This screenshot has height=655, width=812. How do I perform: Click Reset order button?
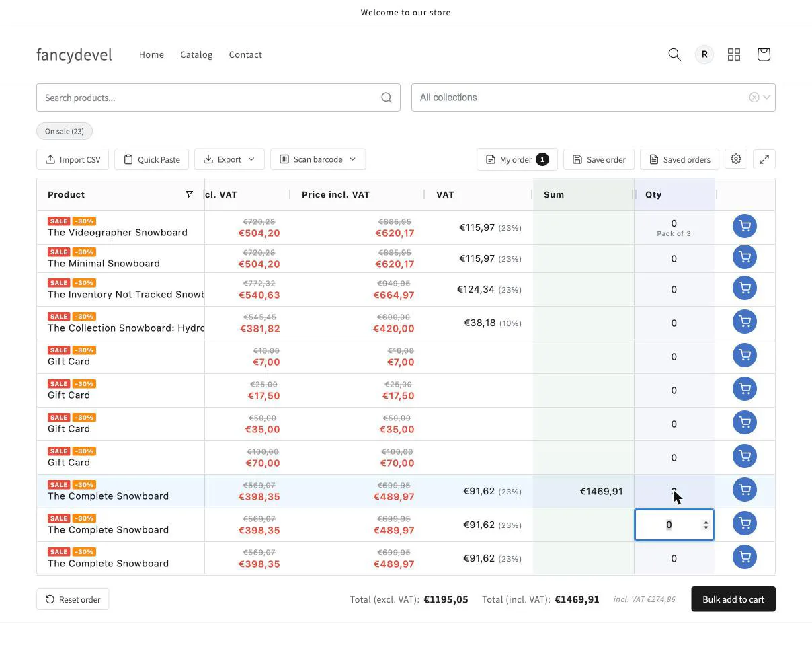73,599
